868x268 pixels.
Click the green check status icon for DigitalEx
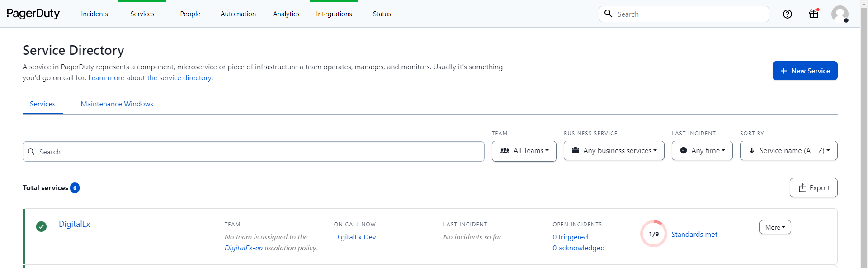[41, 226]
